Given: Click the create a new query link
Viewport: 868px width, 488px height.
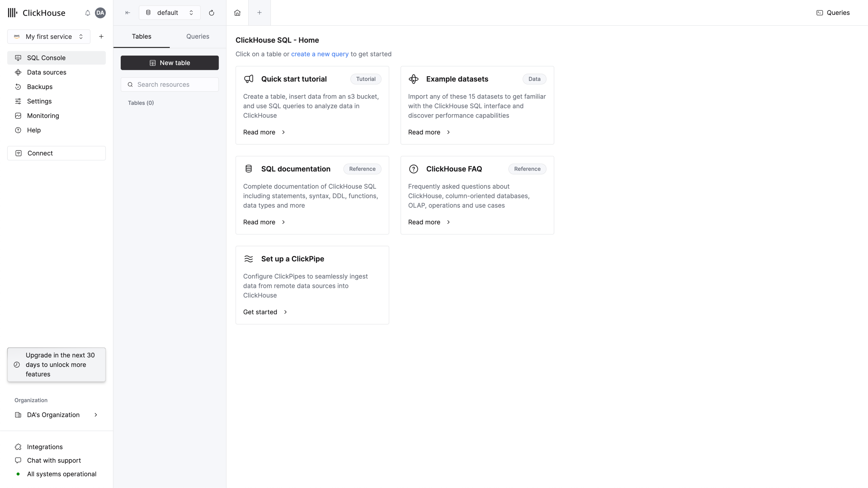Looking at the screenshot, I should [320, 54].
